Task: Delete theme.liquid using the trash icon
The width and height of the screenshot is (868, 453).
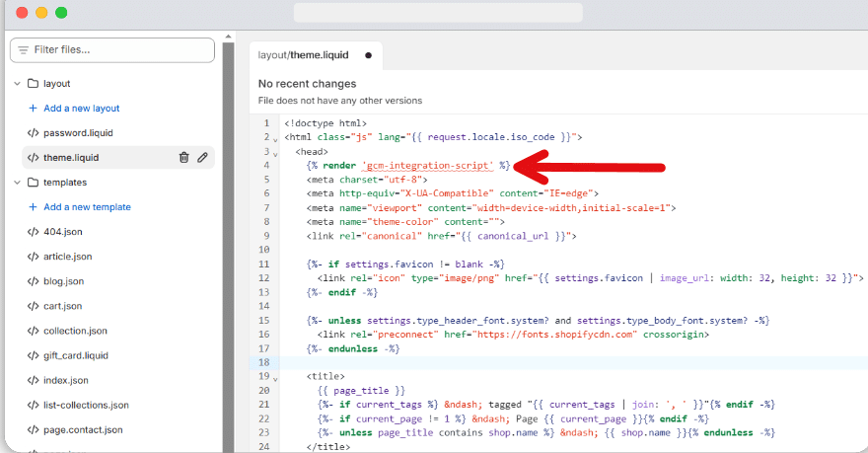Action: point(184,157)
